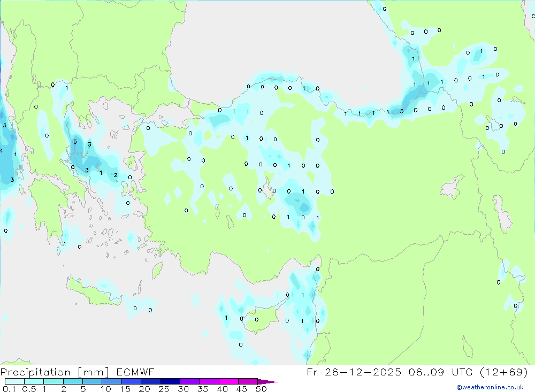Click the '20' legend scale label
Screen dimensions: 535x392
coord(144,389)
